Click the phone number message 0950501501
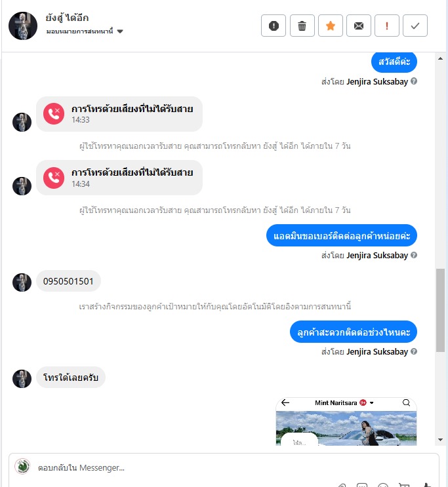The image size is (448, 487). point(68,281)
